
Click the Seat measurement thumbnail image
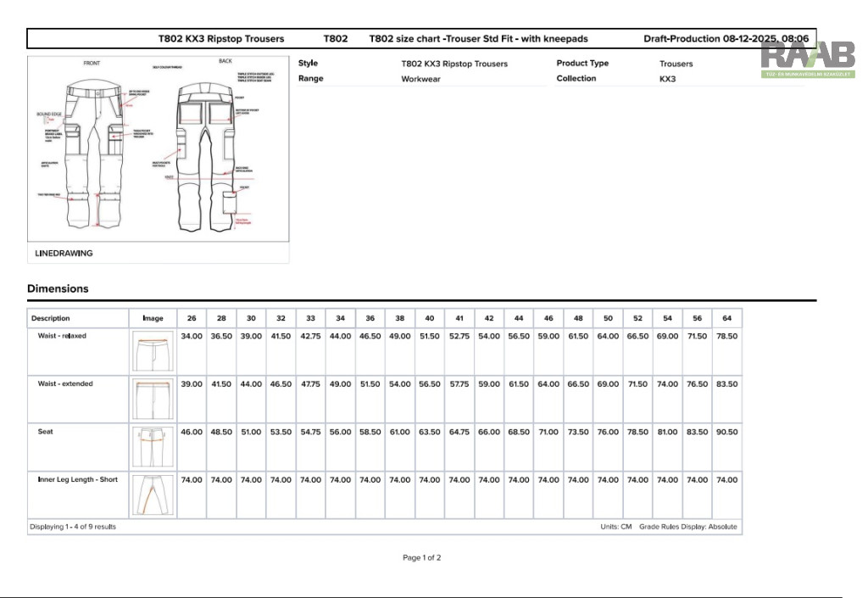(x=153, y=446)
